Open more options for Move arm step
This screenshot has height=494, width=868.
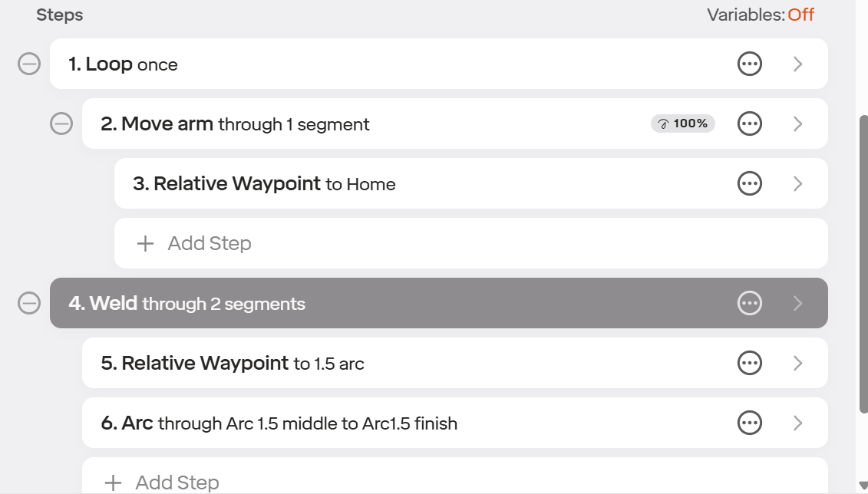(x=750, y=123)
